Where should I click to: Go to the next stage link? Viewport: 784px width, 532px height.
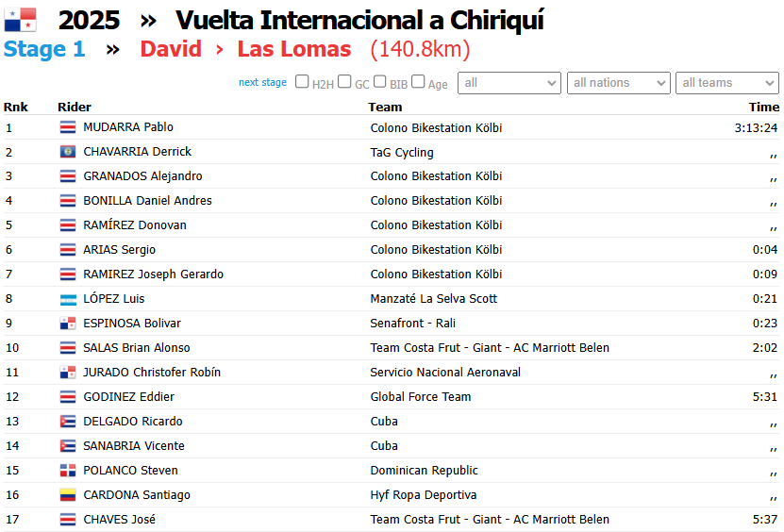(262, 82)
